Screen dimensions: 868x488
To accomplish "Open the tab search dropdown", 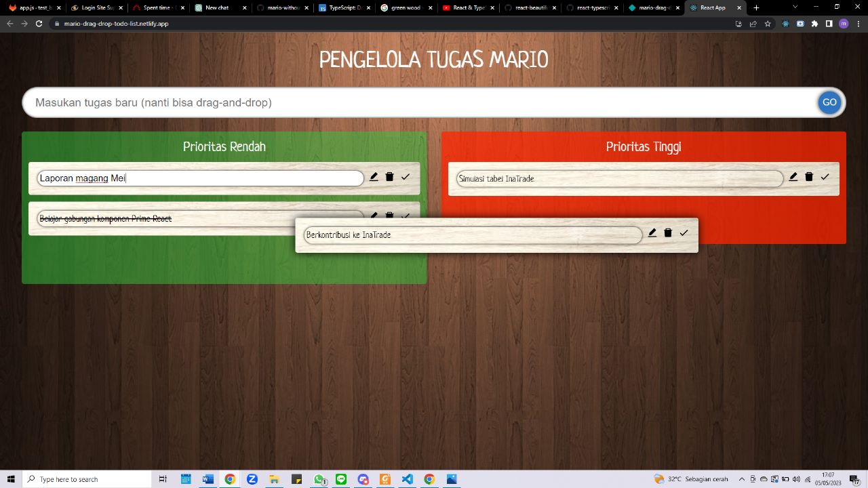I will coord(795,7).
